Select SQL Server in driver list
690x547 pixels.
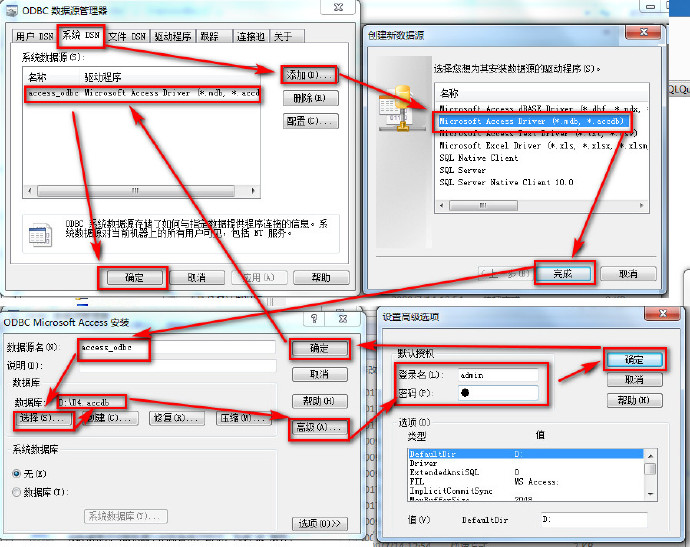pyautogui.click(x=462, y=170)
